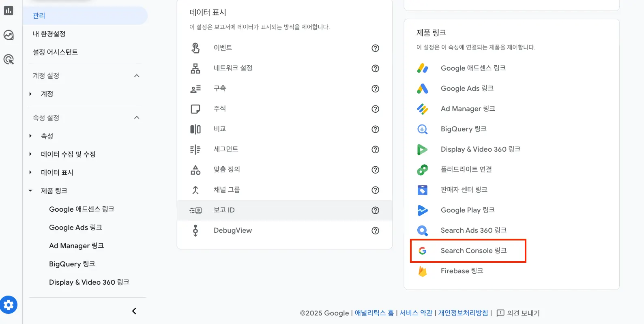Image resolution: width=644 pixels, height=324 pixels.
Task: Expand the 데이터 수집 및 수정 arrow
Action: click(x=30, y=154)
